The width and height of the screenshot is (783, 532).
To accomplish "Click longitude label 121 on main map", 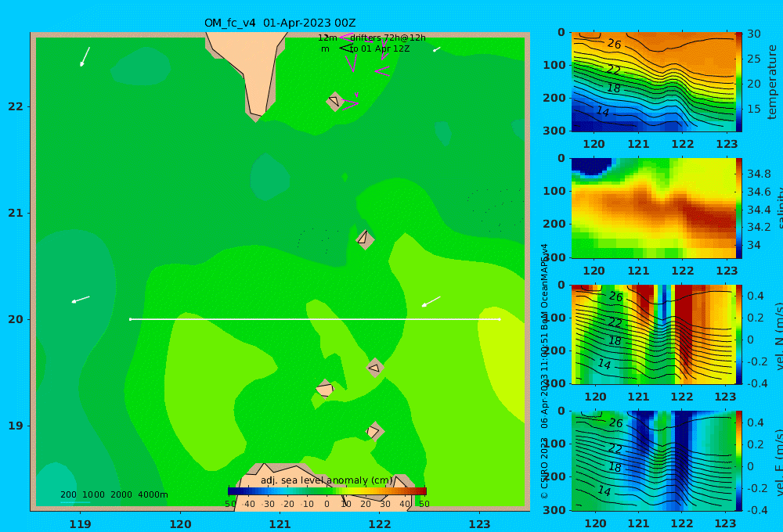I will pos(280,524).
